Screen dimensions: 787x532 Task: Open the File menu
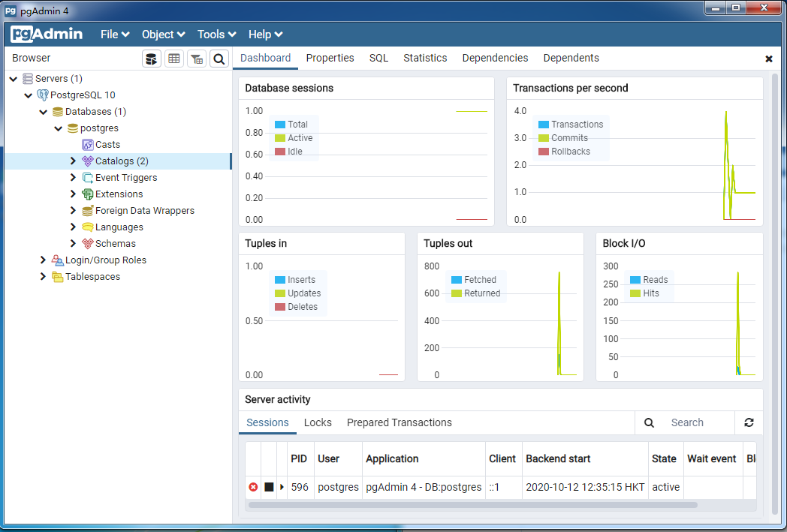coord(115,34)
